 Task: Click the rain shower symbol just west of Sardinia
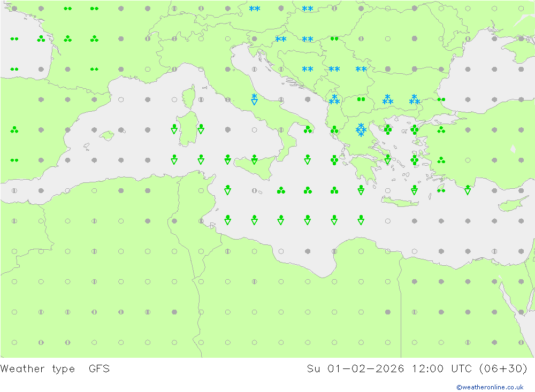click(174, 129)
